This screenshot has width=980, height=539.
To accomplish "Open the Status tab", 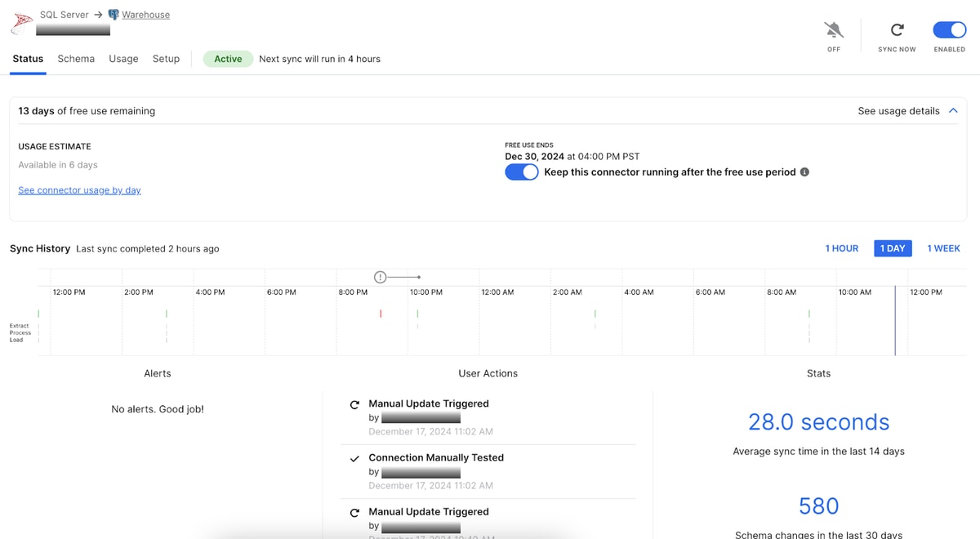I will click(28, 59).
